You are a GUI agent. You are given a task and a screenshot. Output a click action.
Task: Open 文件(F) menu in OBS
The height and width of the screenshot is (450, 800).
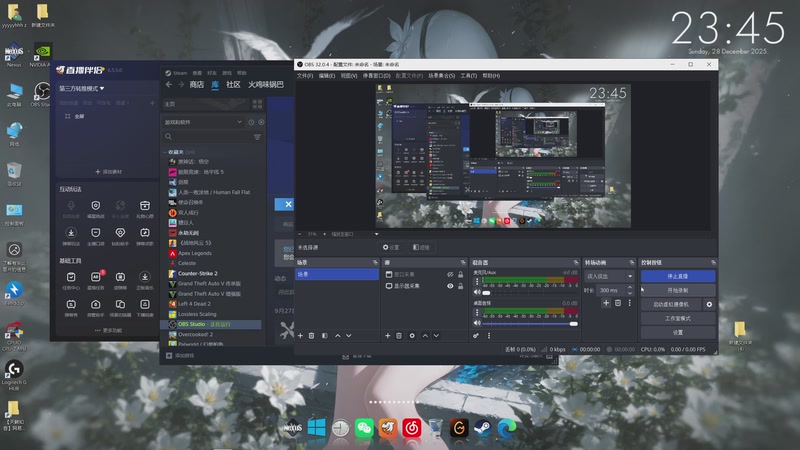tap(305, 76)
